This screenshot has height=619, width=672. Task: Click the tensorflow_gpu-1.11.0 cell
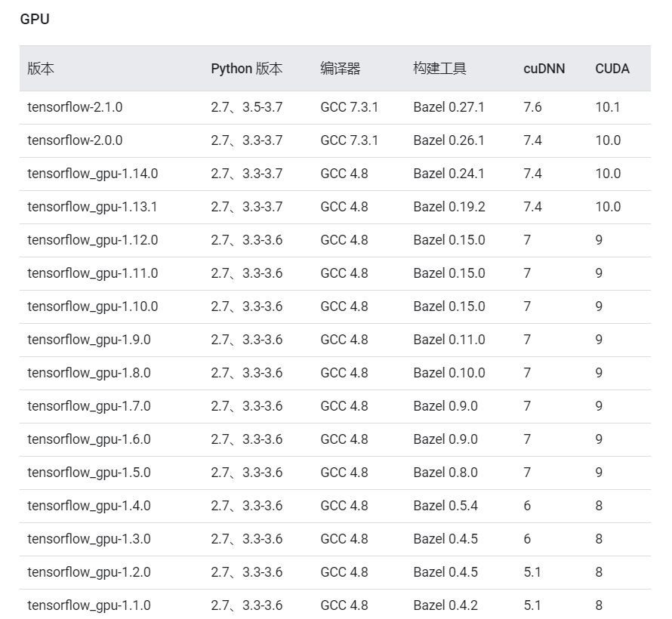(x=93, y=273)
